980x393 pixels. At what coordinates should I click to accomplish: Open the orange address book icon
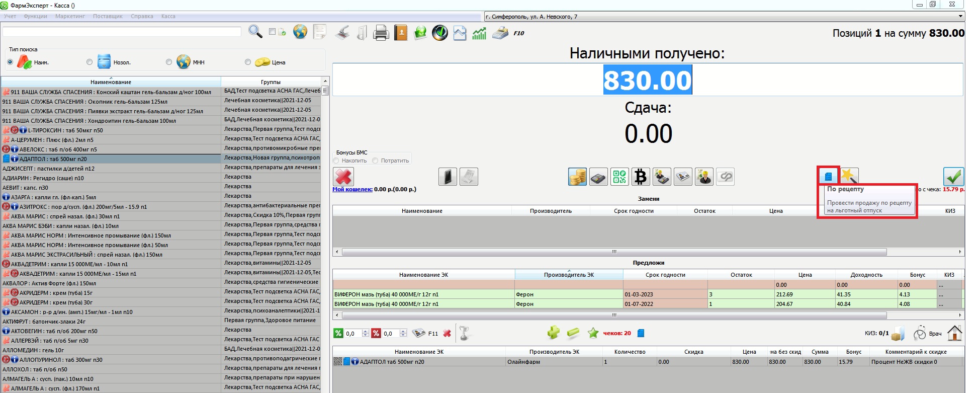pos(401,33)
